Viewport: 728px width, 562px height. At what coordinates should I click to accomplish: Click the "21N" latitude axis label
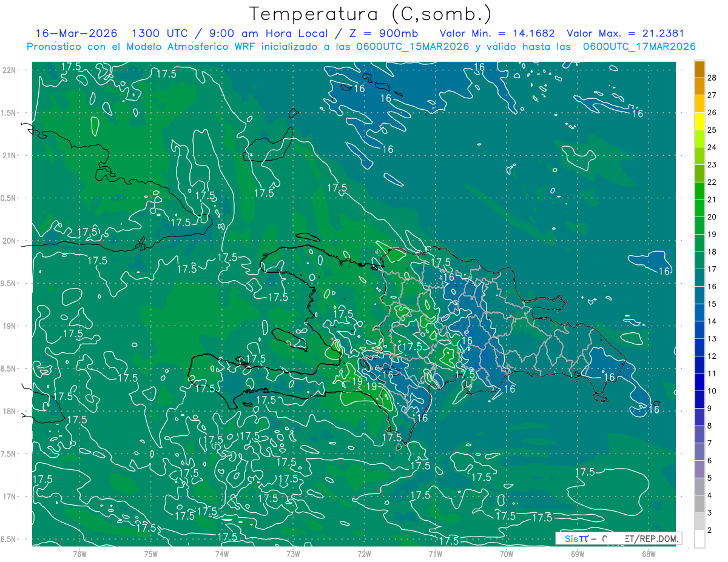pyautogui.click(x=8, y=155)
